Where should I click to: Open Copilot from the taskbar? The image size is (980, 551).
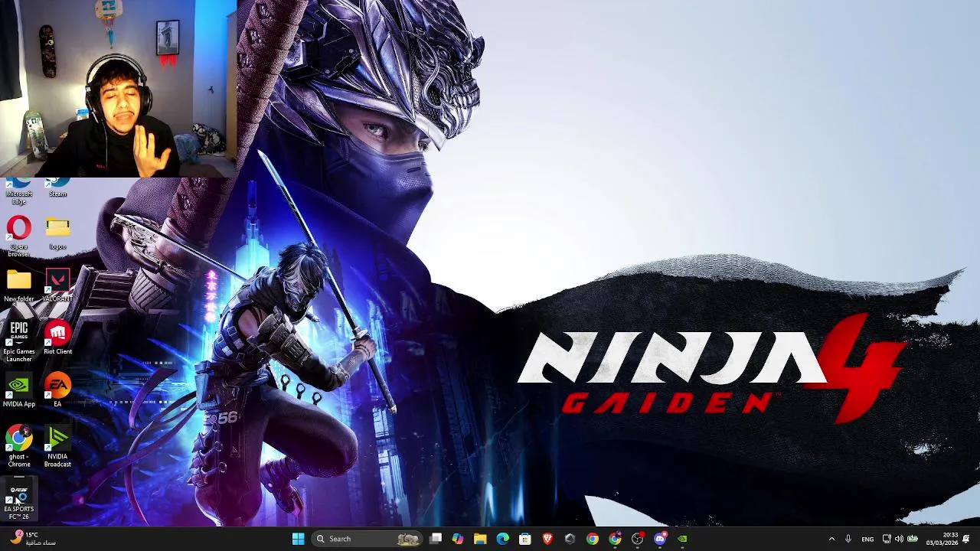(458, 539)
